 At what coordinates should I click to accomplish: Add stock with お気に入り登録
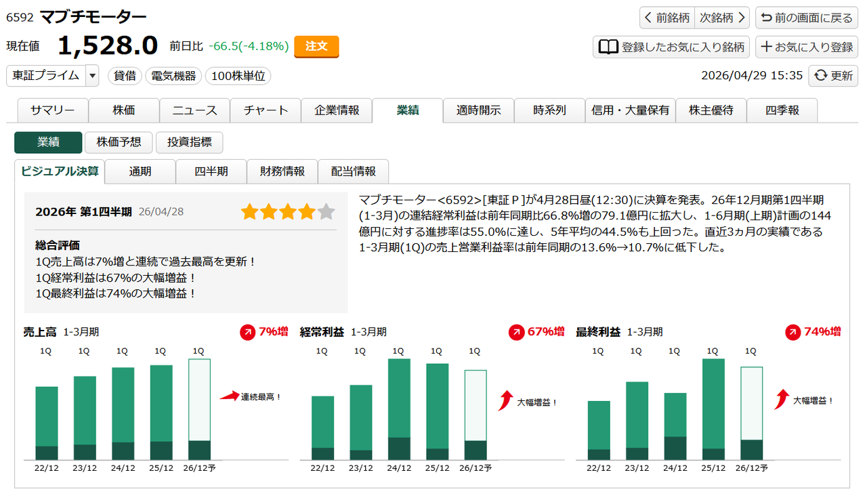807,47
